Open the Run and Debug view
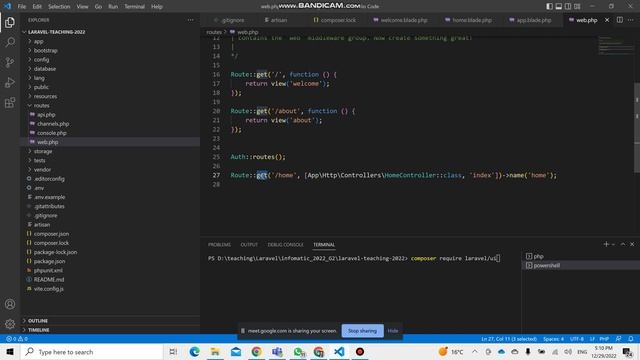The width and height of the screenshot is (640, 360). (x=10, y=82)
